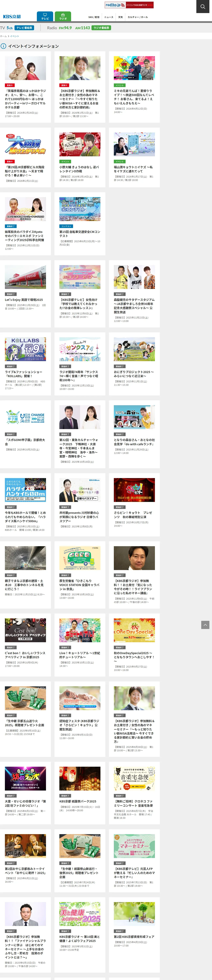Open 美と健康！よくばりフェア2025 thumbnail
Viewport: 212px width, 980px height.
[x=80, y=914]
